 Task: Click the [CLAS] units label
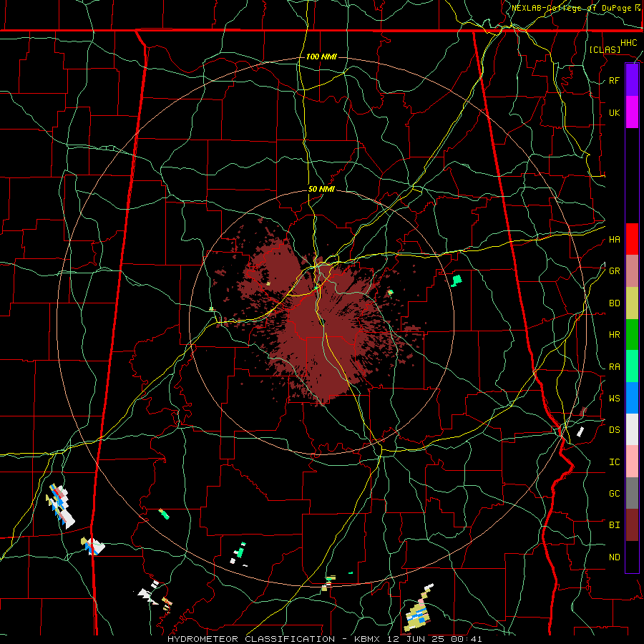[605, 49]
